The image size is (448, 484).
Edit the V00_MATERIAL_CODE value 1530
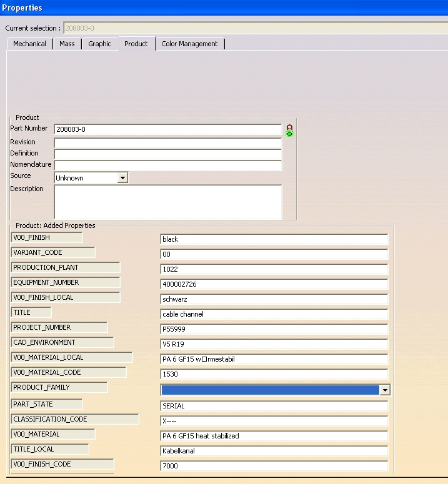(x=274, y=374)
